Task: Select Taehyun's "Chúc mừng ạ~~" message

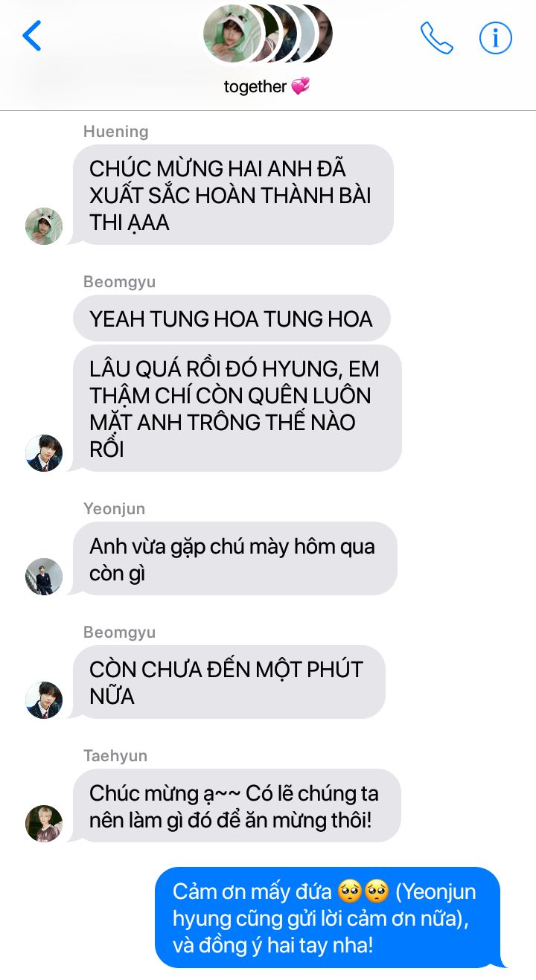Action: (x=237, y=806)
